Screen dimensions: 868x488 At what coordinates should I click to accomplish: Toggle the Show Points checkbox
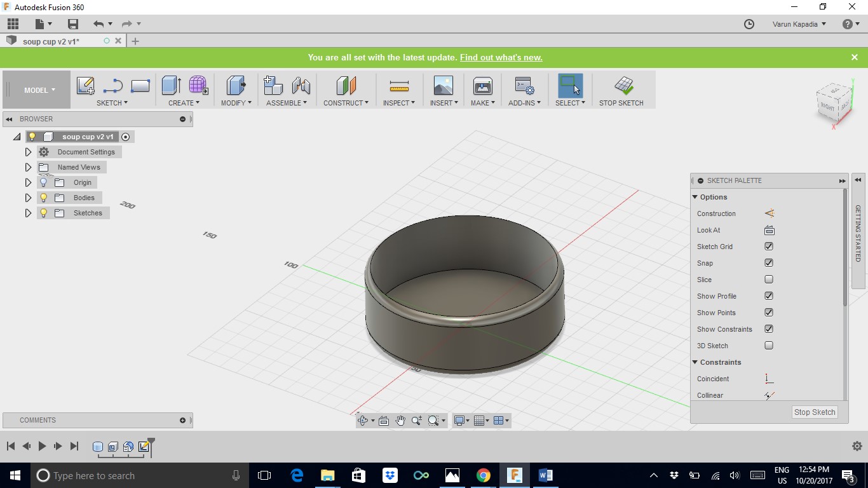(x=769, y=313)
